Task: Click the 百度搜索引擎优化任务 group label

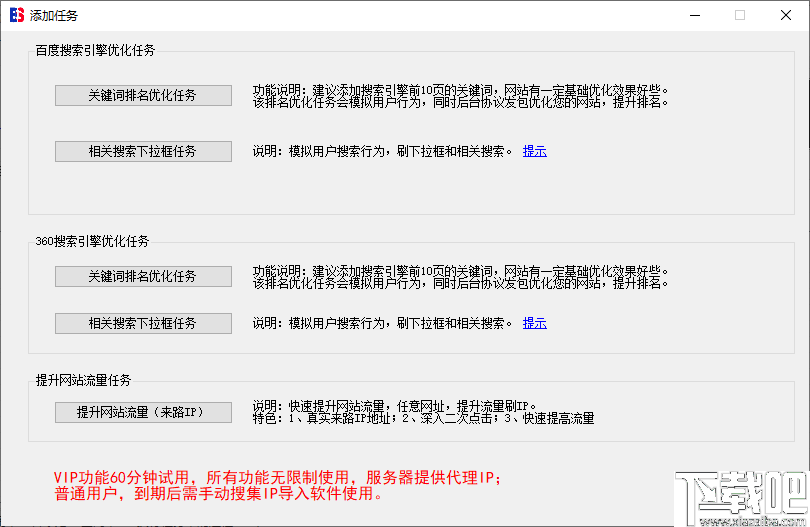Action: point(95,50)
